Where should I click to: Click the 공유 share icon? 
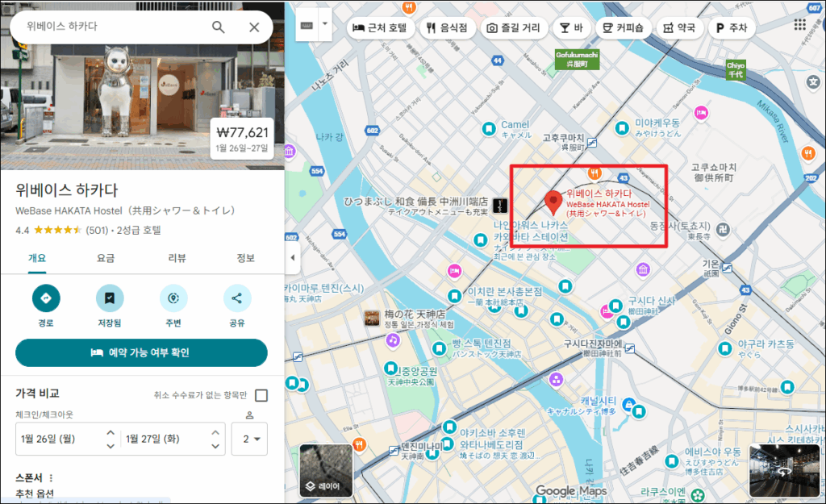[x=237, y=298]
